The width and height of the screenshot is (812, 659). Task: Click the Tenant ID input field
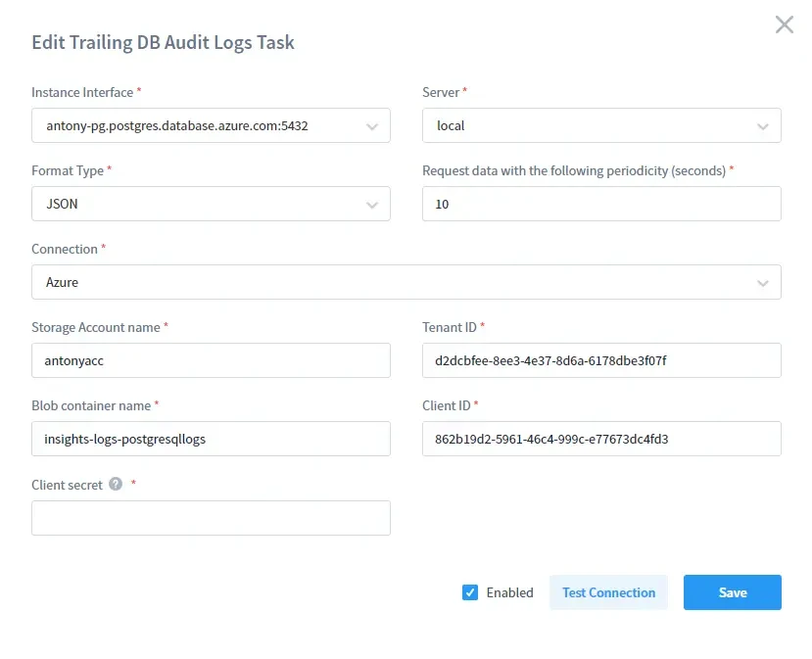click(600, 360)
